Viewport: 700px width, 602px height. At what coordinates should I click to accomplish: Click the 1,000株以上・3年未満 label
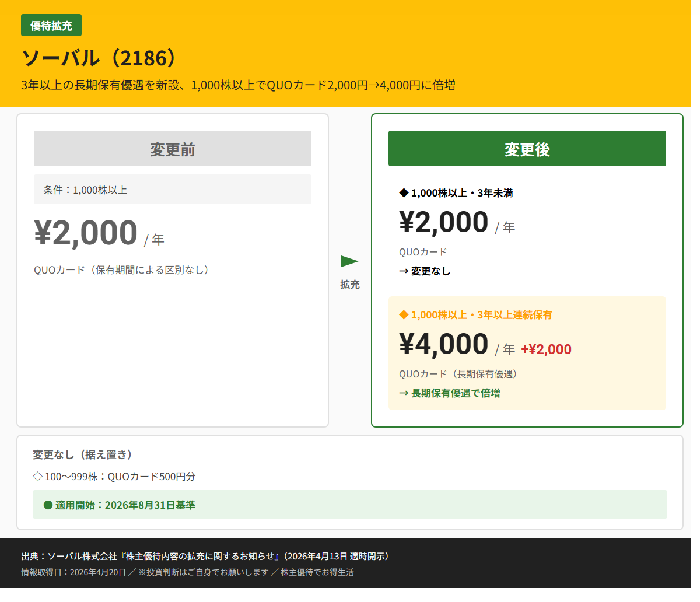[462, 193]
